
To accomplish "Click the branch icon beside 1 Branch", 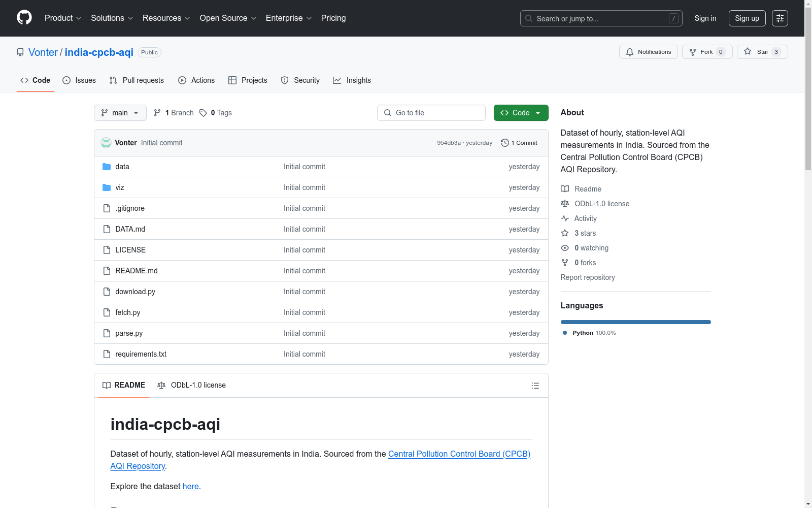I will (x=157, y=113).
